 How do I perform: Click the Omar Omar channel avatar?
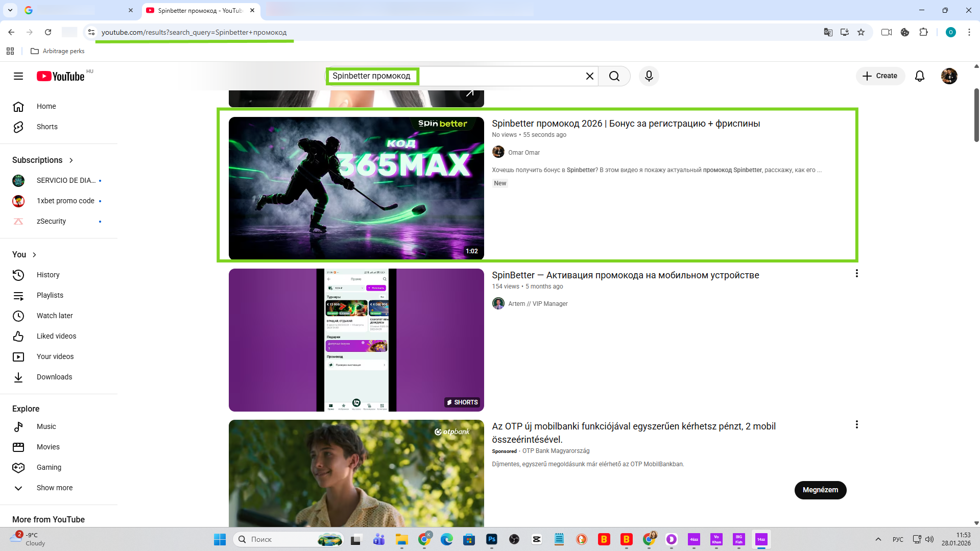click(x=498, y=152)
